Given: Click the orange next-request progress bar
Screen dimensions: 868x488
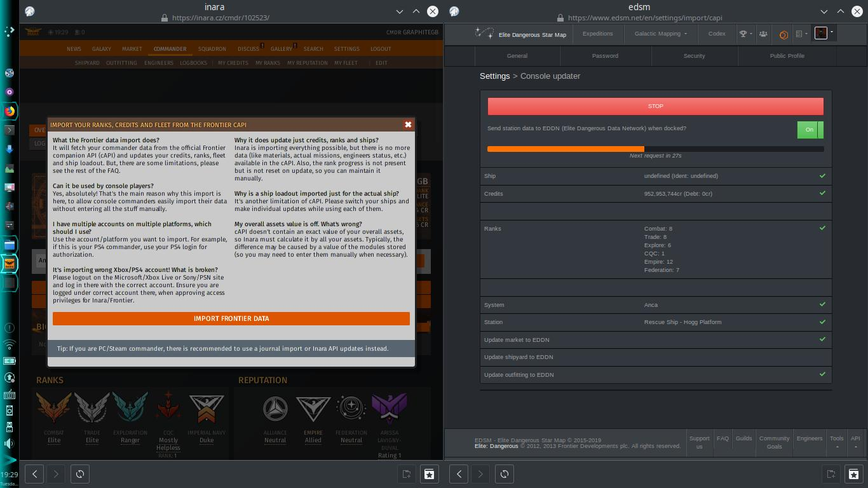Looking at the screenshot, I should [566, 149].
